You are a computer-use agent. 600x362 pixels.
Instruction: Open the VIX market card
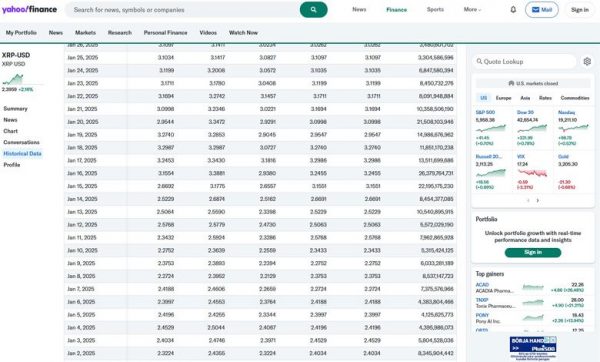click(533, 172)
